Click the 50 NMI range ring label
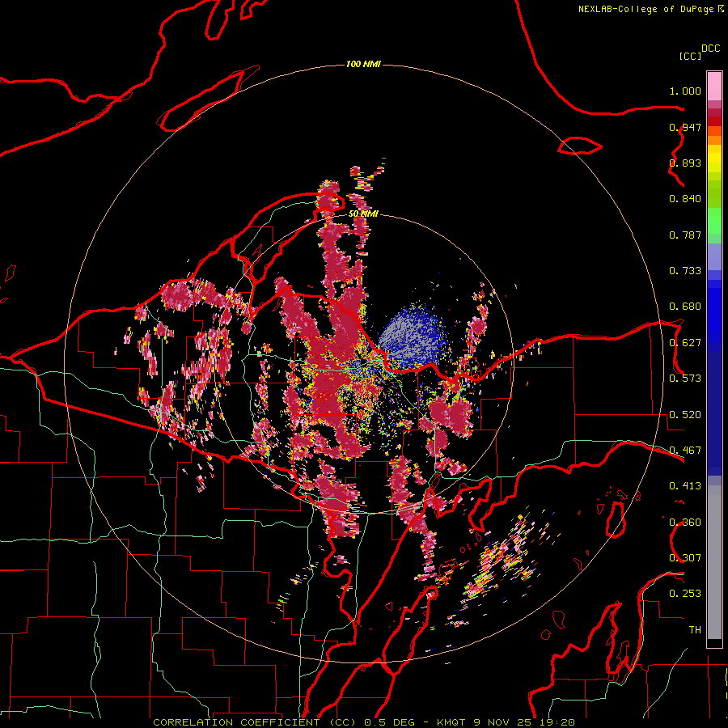728x728 pixels. coord(363,214)
